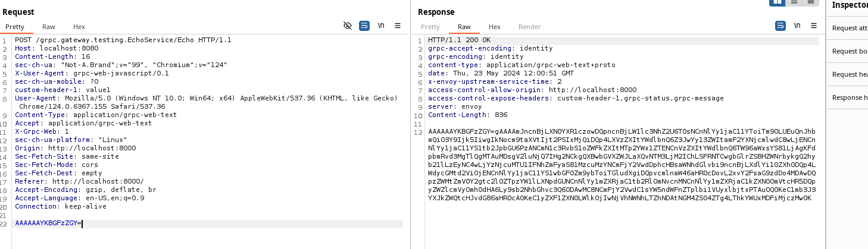Expand Request body section in Inspector
The height and width of the screenshot is (249, 868).
(x=847, y=51)
